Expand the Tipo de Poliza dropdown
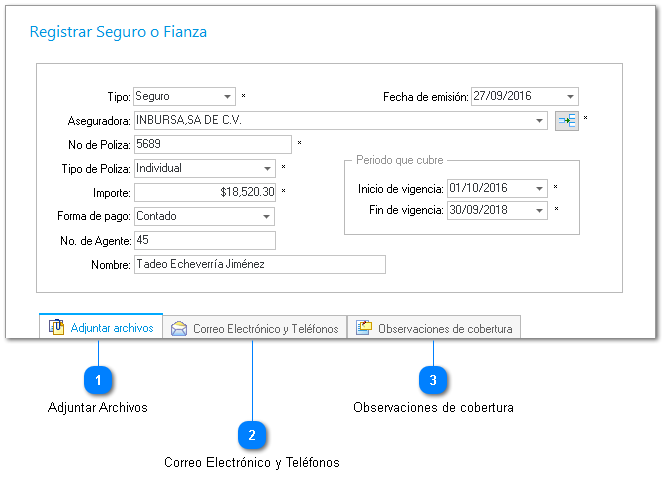This screenshot has height=486, width=665. pos(267,169)
